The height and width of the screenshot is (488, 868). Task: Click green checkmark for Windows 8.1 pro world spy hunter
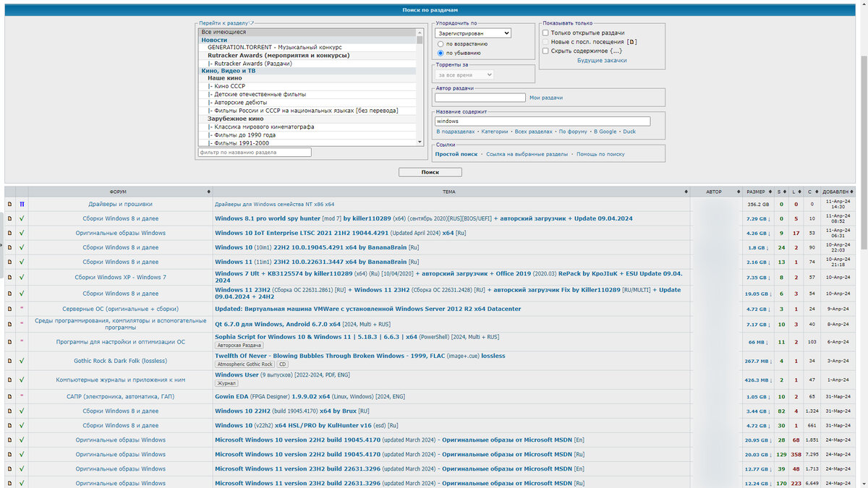[22, 218]
